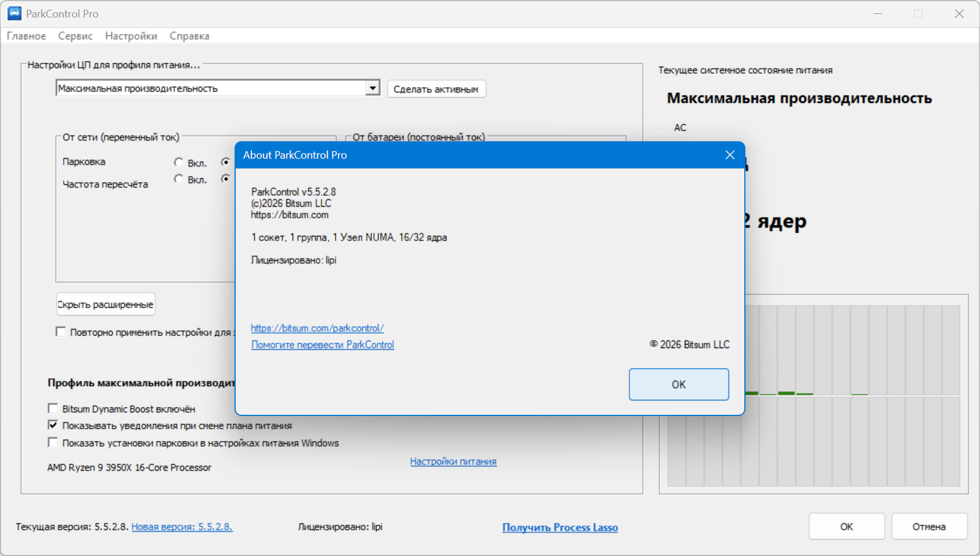Open the Справка menu
This screenshot has height=556, width=980.
[x=189, y=36]
